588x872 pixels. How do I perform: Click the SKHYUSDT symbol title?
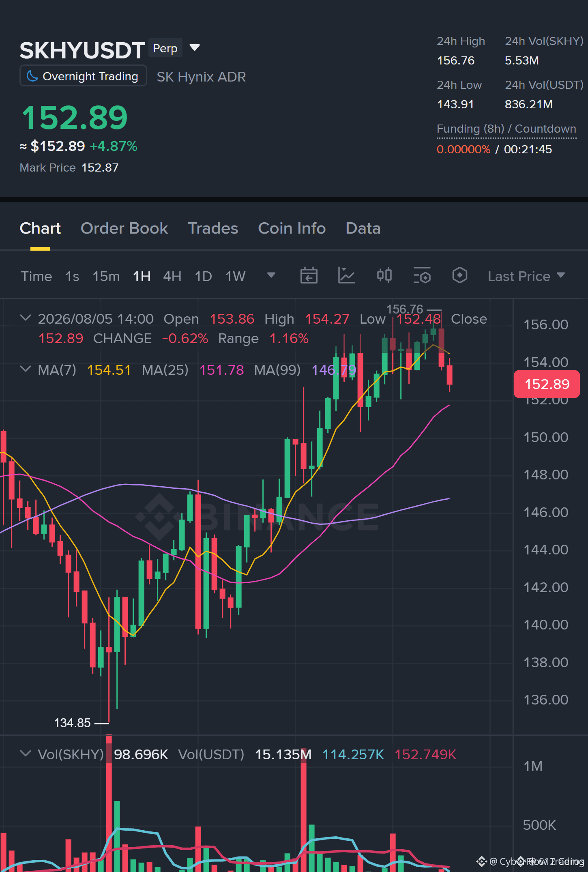[82, 50]
